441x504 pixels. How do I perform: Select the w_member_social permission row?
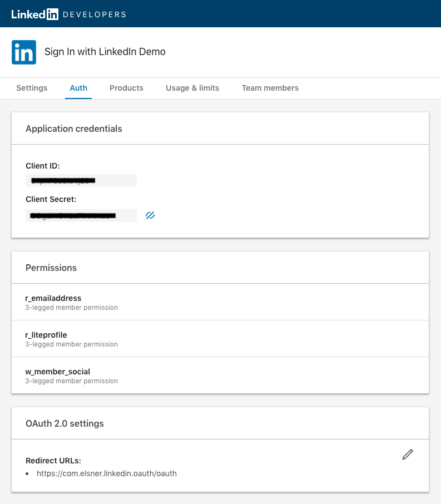coord(220,375)
